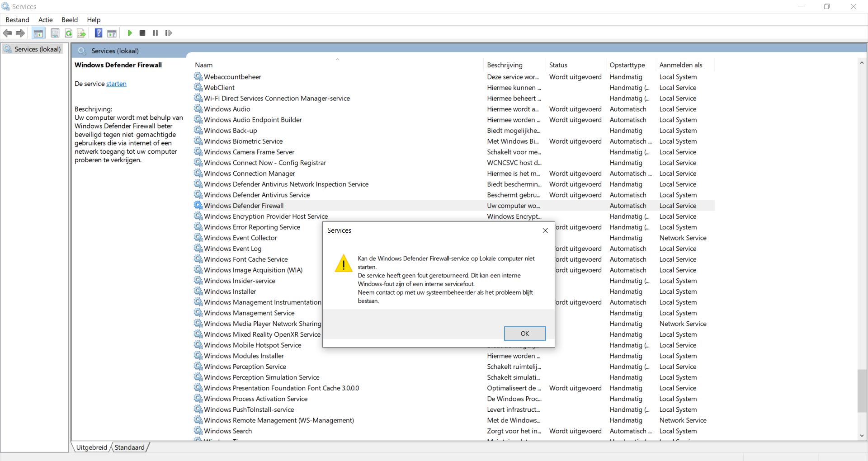Image resolution: width=868 pixels, height=461 pixels.
Task: Sort the list by the Opstarttype column
Action: [x=627, y=65]
